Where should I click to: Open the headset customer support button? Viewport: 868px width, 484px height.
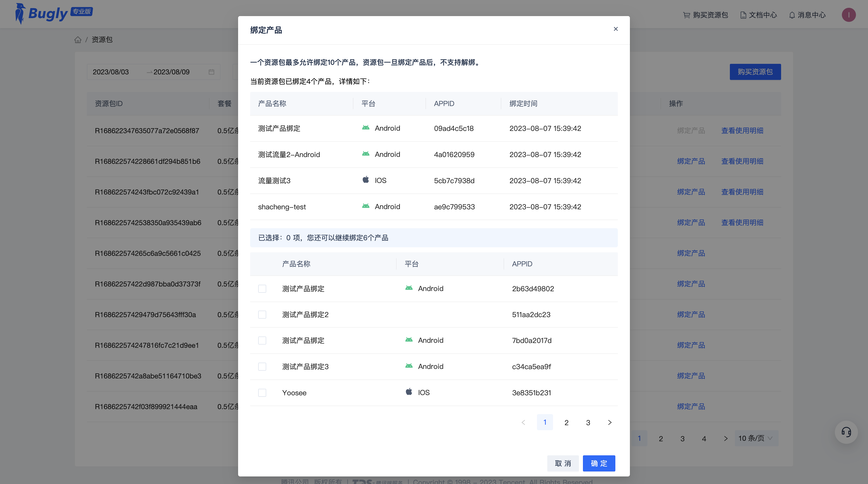click(846, 432)
